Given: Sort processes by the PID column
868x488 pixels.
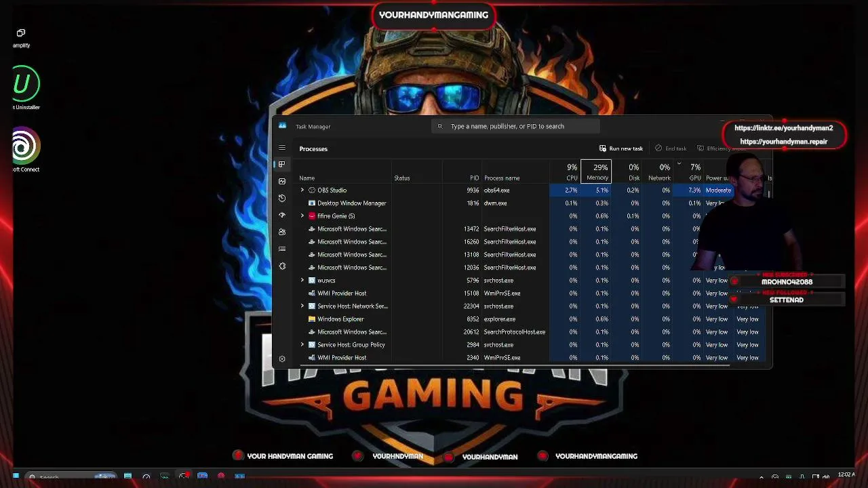Looking at the screenshot, I should pos(475,178).
